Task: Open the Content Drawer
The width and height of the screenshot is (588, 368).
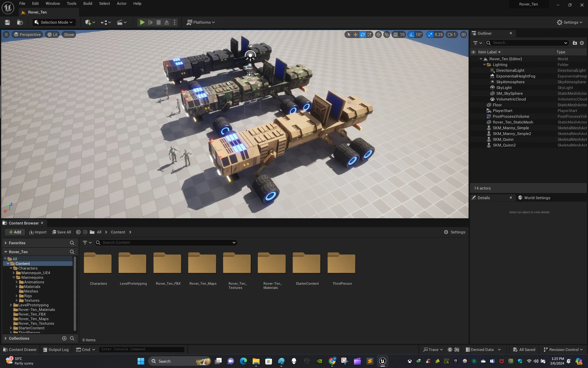Action: point(20,350)
